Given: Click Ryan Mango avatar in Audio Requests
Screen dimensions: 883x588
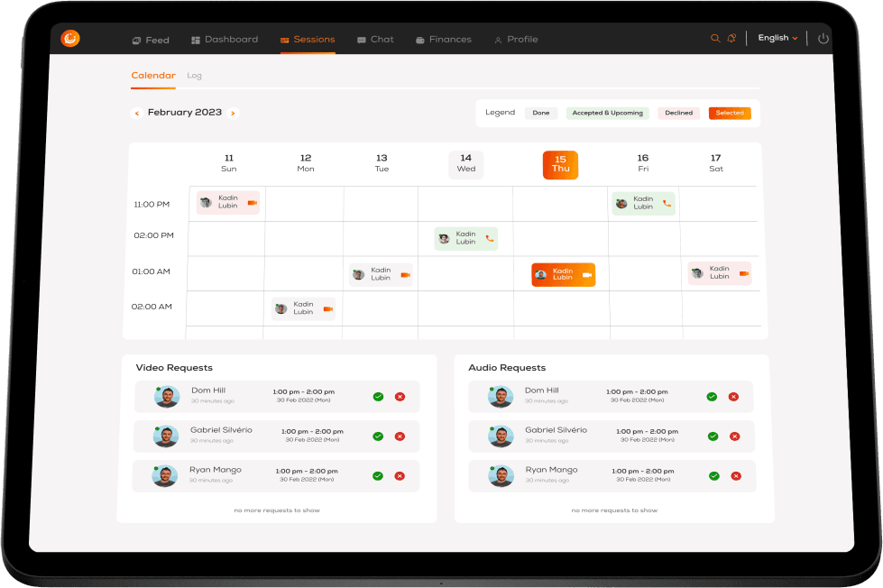Looking at the screenshot, I should (x=501, y=475).
